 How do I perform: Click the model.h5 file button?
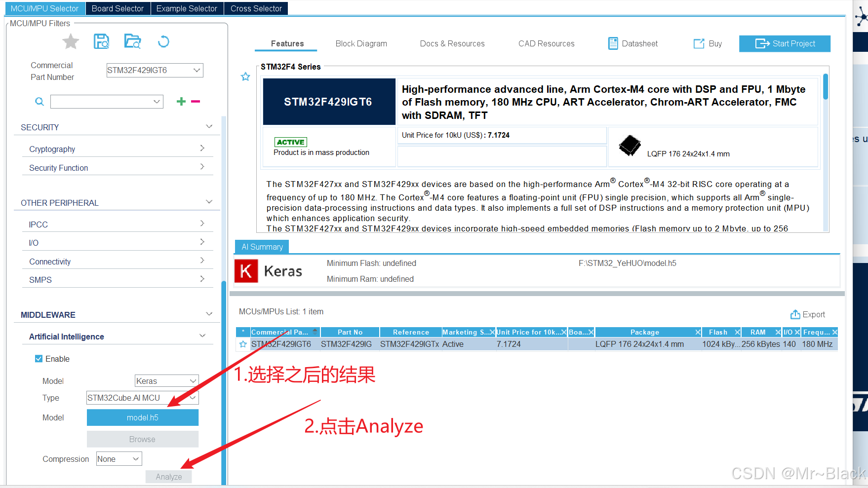tap(143, 417)
